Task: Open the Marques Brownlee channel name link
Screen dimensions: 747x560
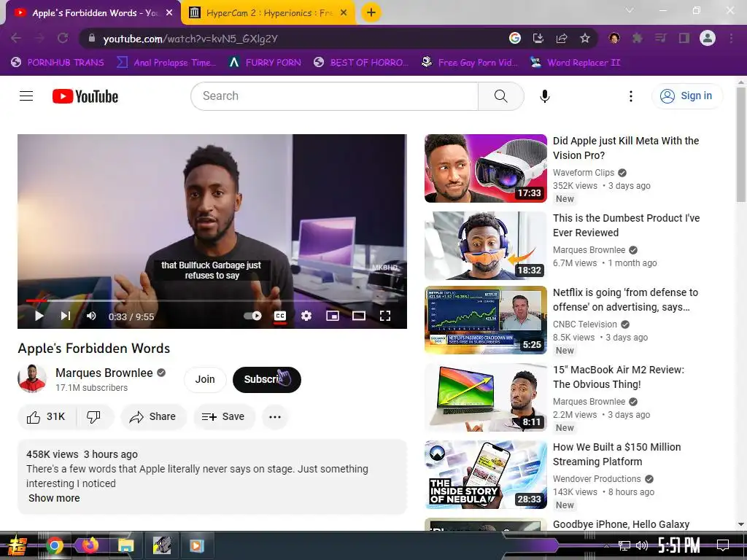Action: click(104, 373)
